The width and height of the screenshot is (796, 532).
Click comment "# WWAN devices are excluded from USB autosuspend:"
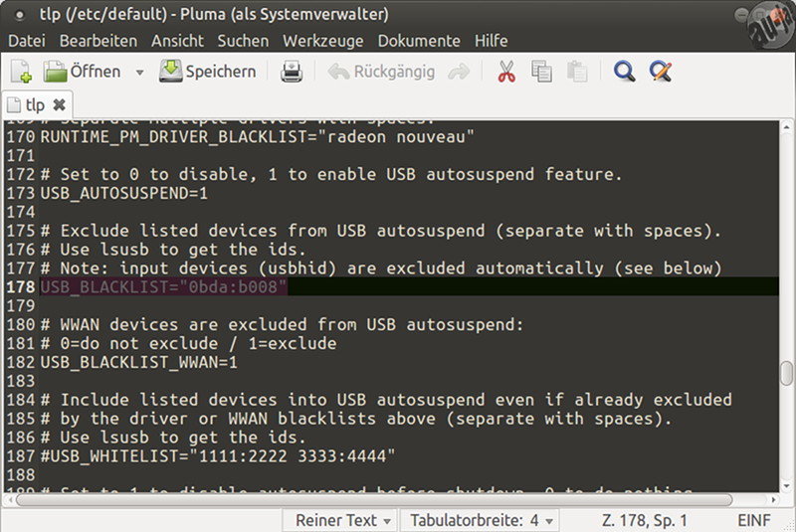[282, 324]
